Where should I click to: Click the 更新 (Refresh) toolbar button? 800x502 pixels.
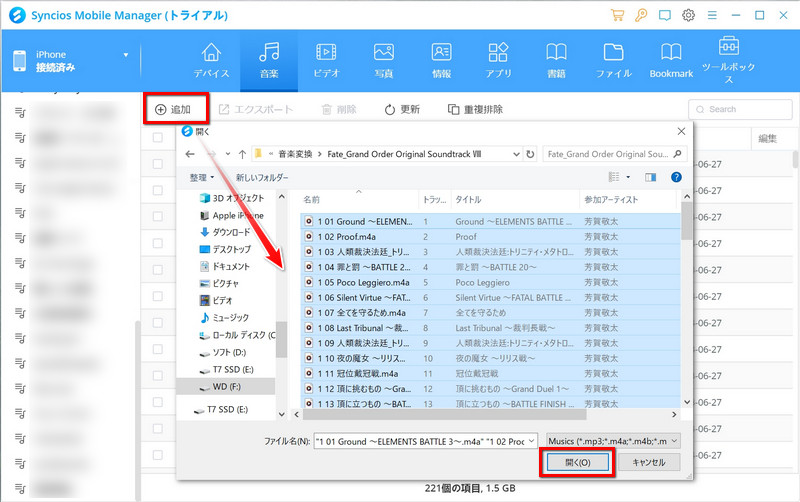point(402,109)
